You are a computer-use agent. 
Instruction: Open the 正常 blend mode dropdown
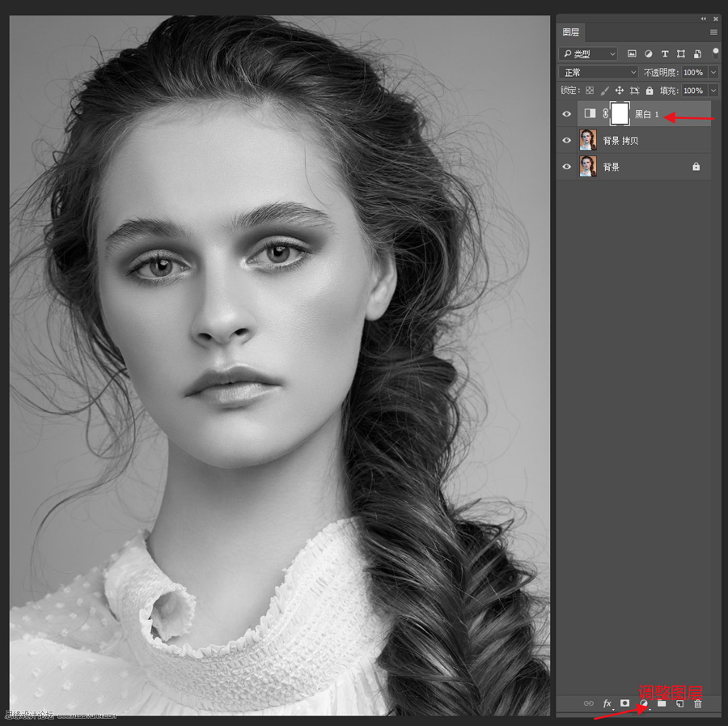599,72
